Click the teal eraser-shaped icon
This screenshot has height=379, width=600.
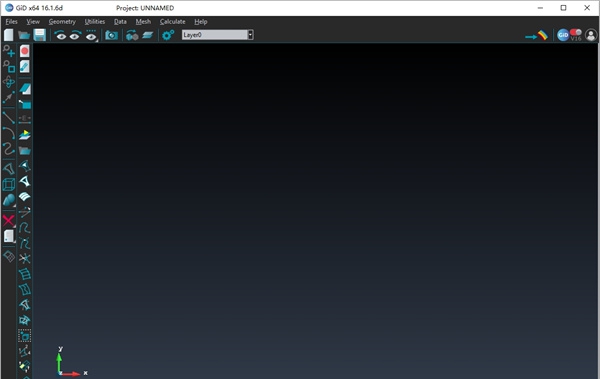tap(24, 89)
